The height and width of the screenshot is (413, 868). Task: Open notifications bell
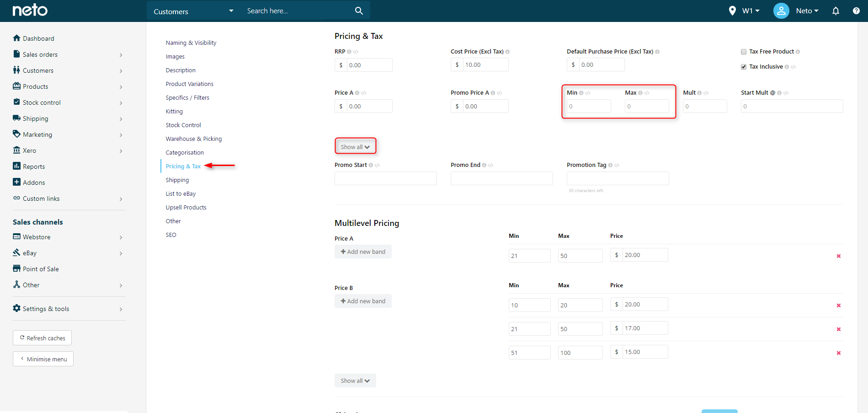tap(836, 11)
